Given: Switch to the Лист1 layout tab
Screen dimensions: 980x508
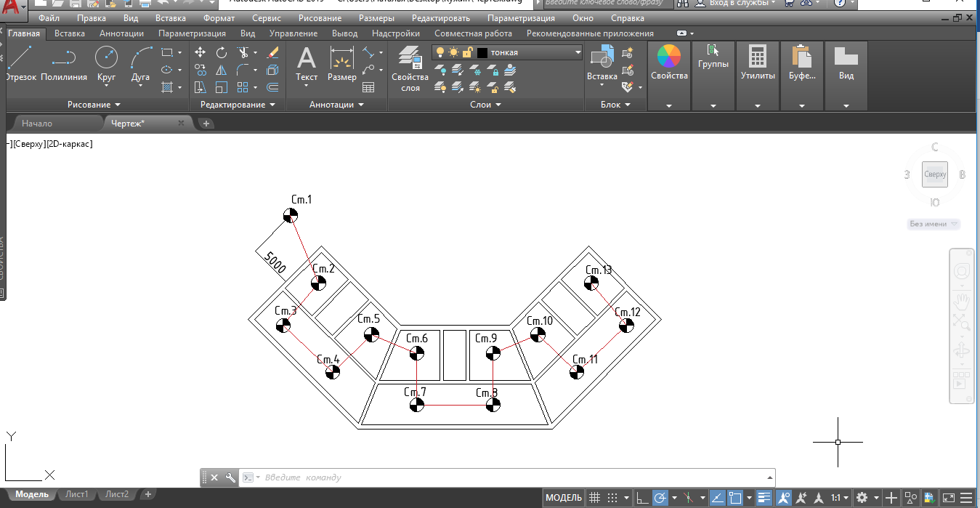Looking at the screenshot, I should click(x=77, y=494).
